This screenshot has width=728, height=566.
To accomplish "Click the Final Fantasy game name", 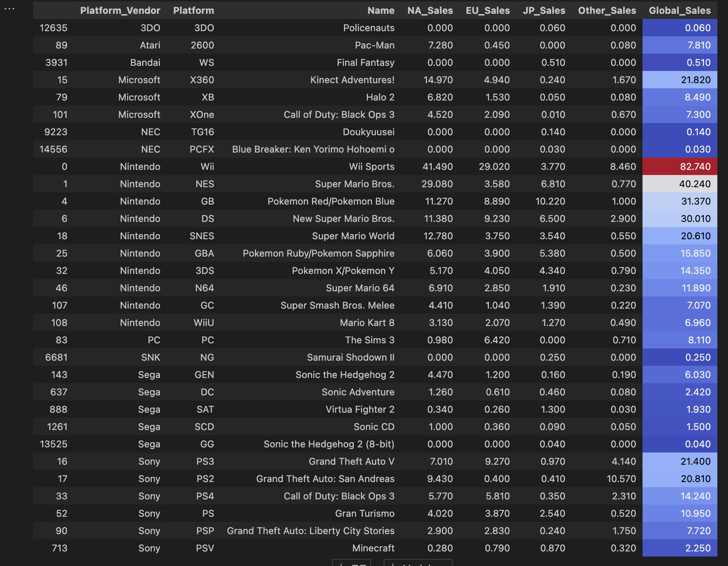I will coord(366,63).
